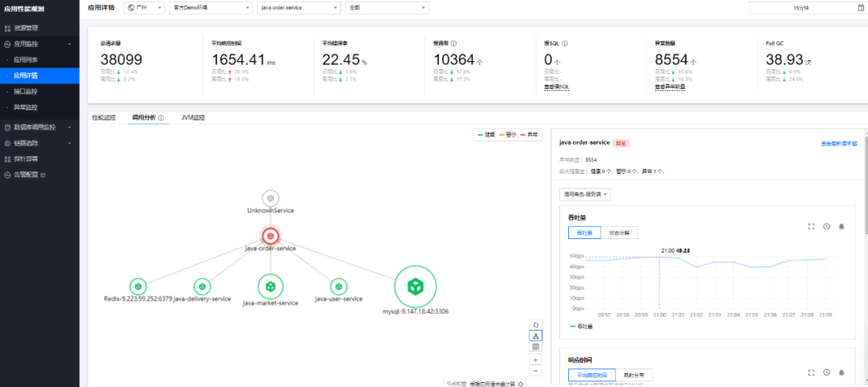
Task: Open the java-order-service application dropdown
Action: coord(299,8)
